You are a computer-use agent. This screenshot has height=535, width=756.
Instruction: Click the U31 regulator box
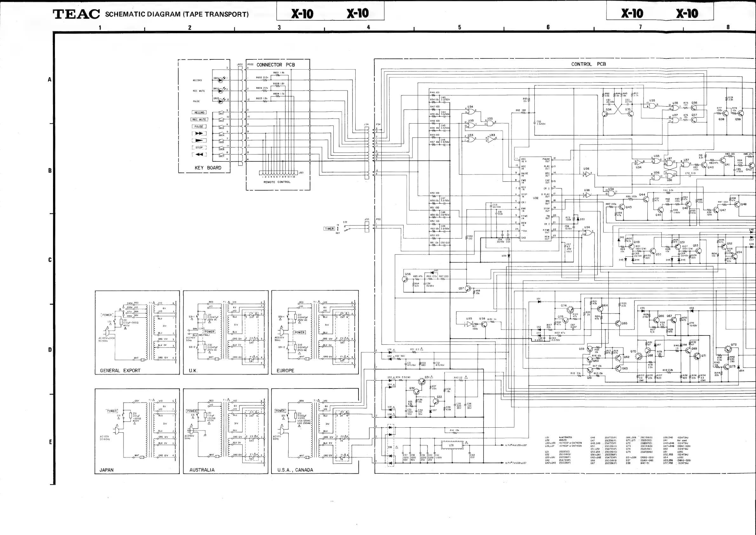452,445
